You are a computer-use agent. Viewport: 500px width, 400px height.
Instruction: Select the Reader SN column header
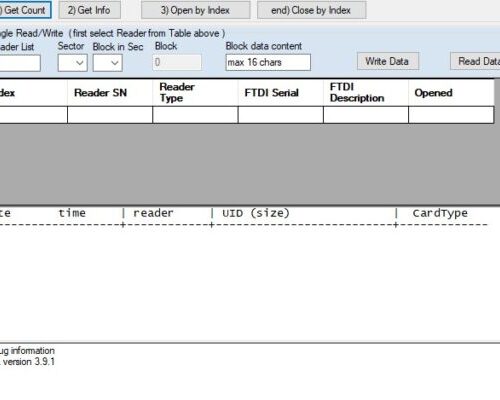(110, 93)
